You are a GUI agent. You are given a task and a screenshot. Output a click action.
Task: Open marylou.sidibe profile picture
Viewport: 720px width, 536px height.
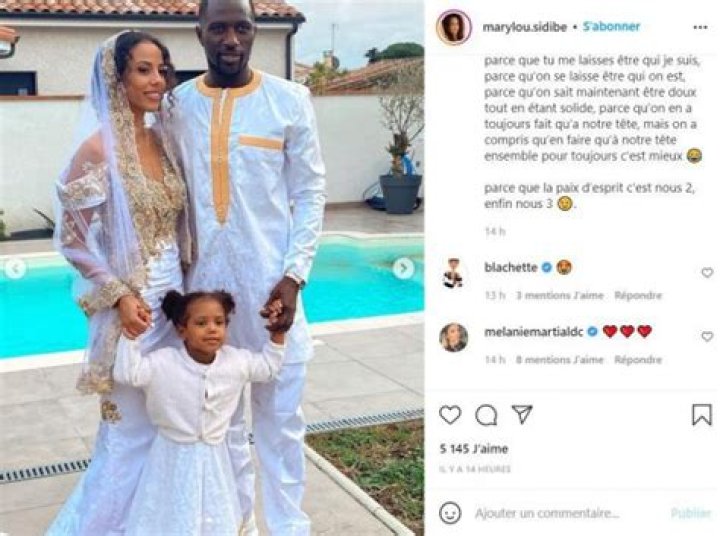454,27
